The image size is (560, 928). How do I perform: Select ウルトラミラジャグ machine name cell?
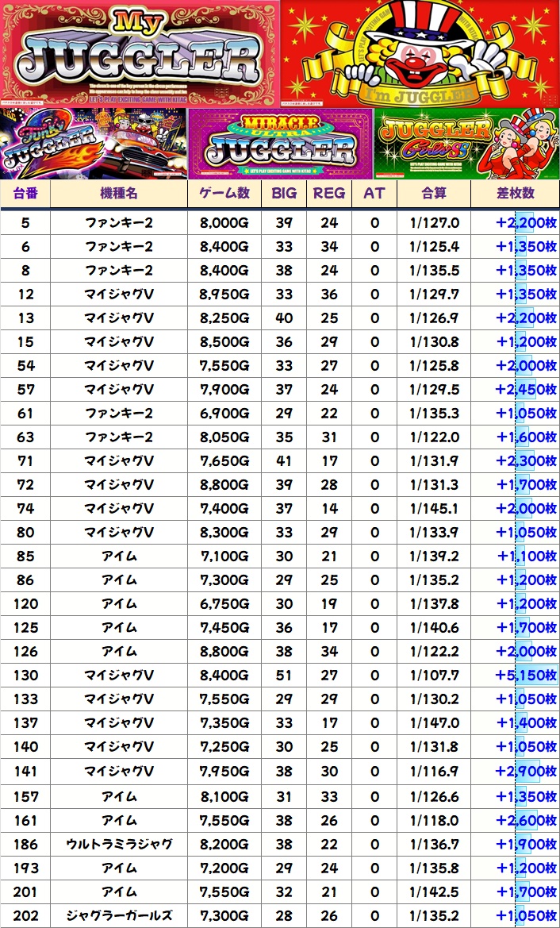pos(119,845)
